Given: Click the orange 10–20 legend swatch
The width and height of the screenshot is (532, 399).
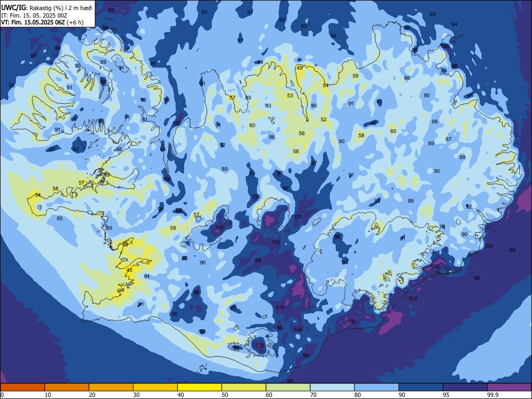Looking at the screenshot, I should [67, 387].
